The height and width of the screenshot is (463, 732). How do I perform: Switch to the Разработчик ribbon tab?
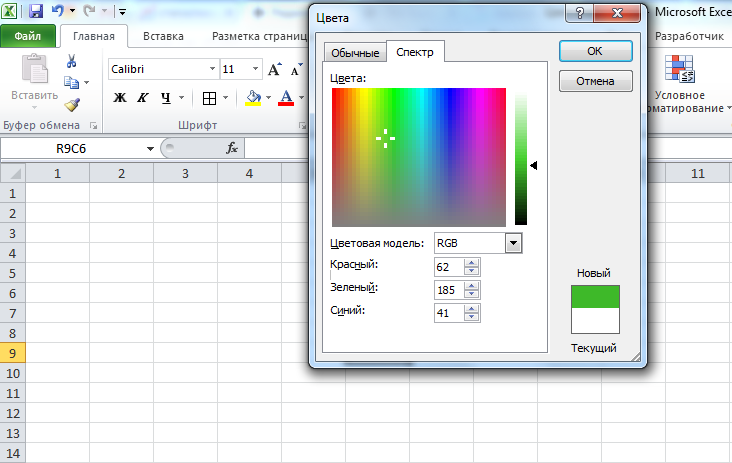click(689, 36)
